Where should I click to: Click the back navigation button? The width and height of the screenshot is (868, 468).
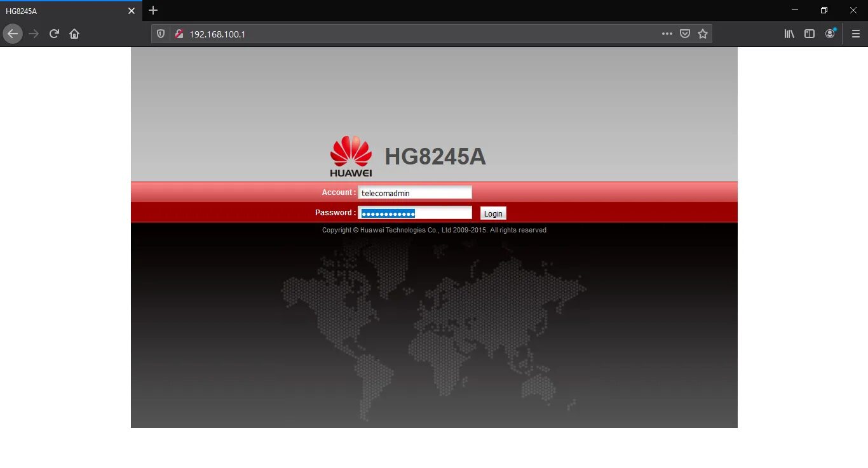[x=13, y=33]
